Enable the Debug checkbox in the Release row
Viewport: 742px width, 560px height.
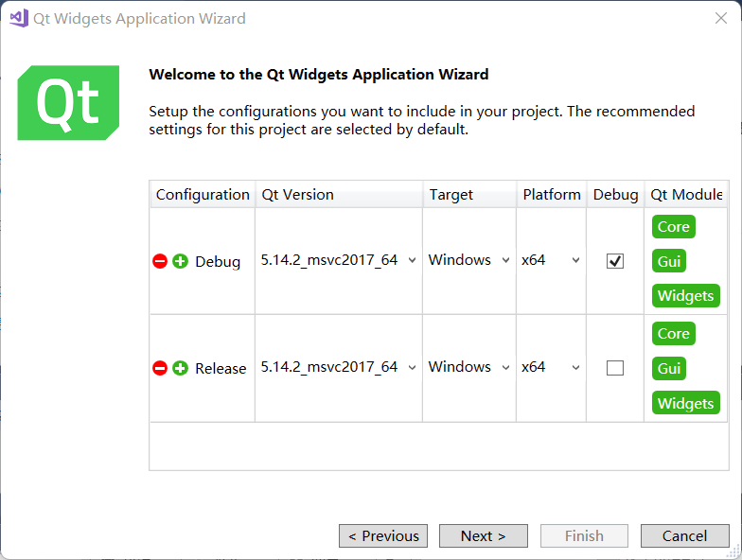615,368
